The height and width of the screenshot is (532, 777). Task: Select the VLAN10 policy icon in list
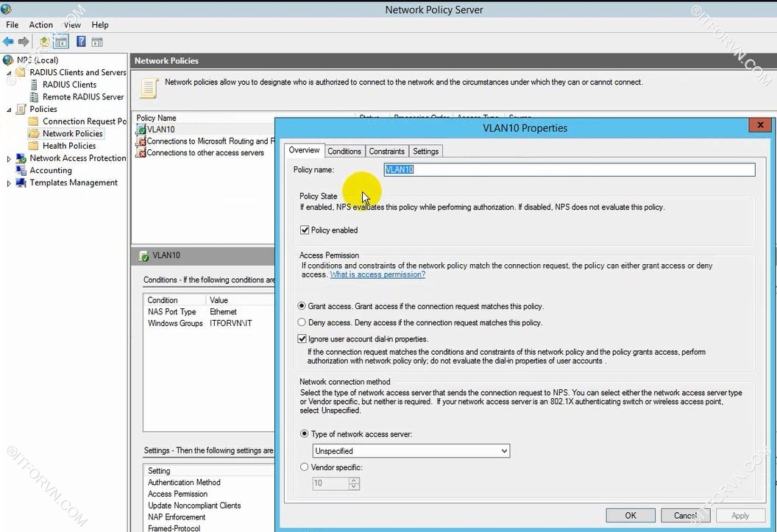[x=141, y=130]
